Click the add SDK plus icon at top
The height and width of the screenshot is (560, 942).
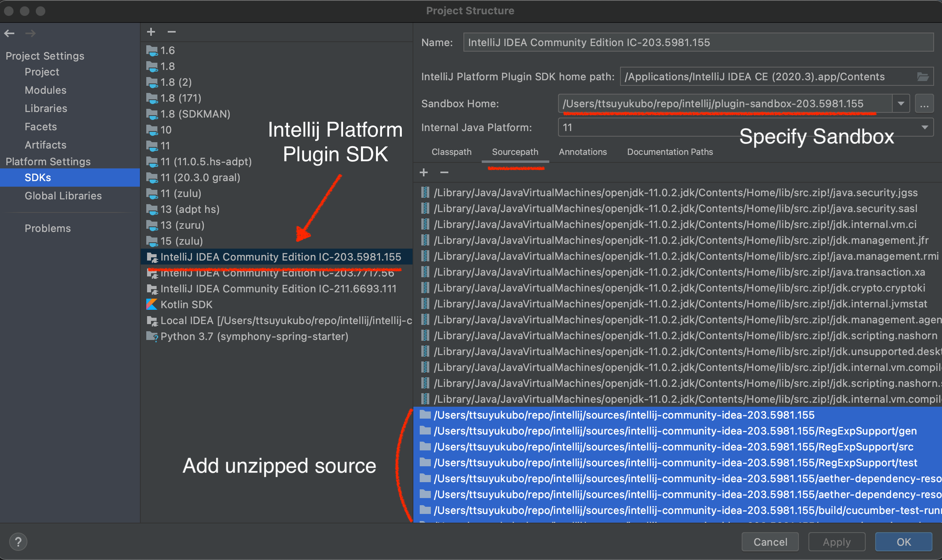[x=151, y=32]
